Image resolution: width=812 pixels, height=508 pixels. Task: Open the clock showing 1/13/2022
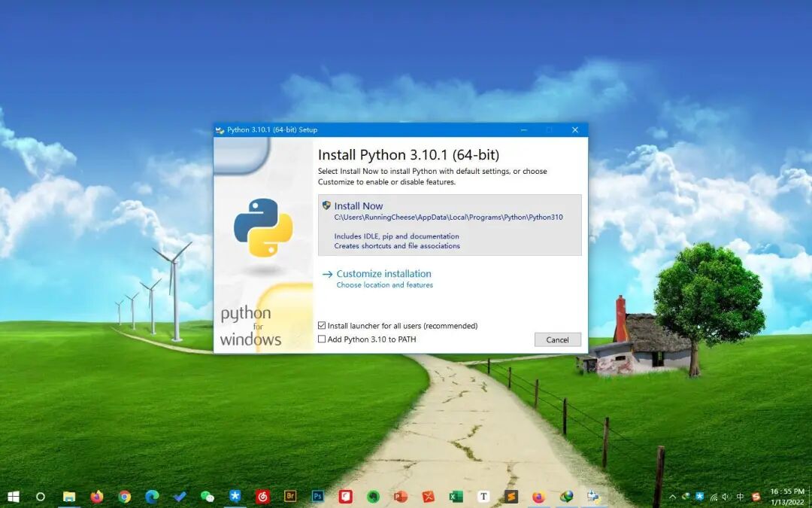[x=787, y=497]
